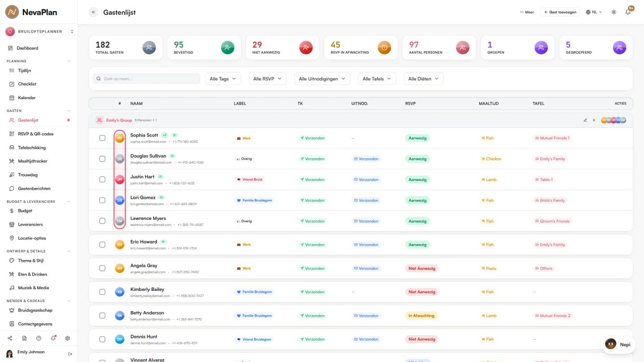Viewport: 644px width, 362px height.
Task: Click the share icon in sidebar footer
Action: 10,338
